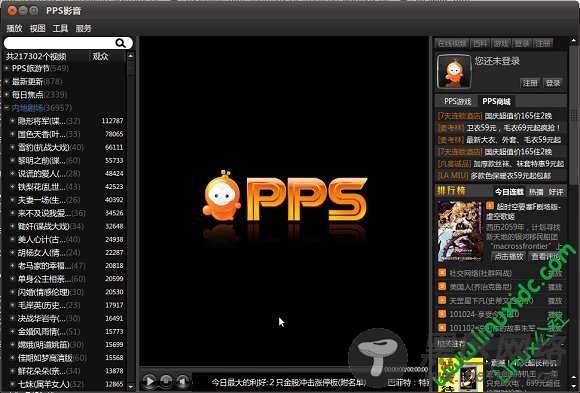
Task: Open the 视图 menu
Action: tap(37, 28)
